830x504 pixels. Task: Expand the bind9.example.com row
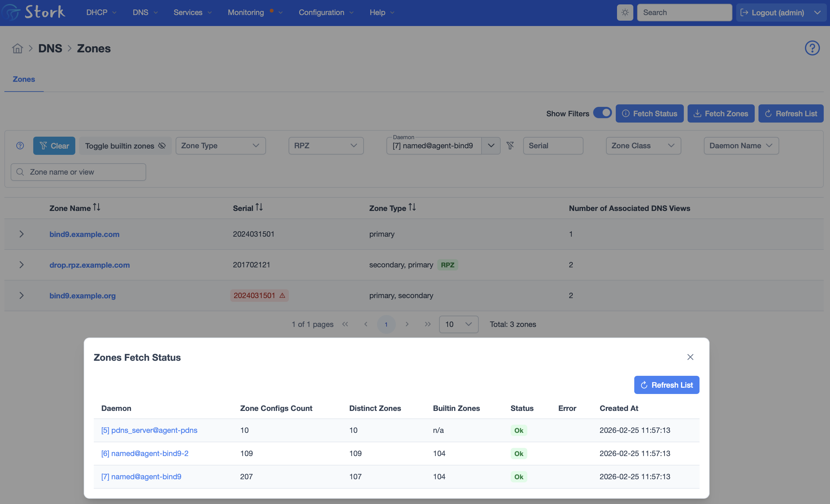coord(22,234)
